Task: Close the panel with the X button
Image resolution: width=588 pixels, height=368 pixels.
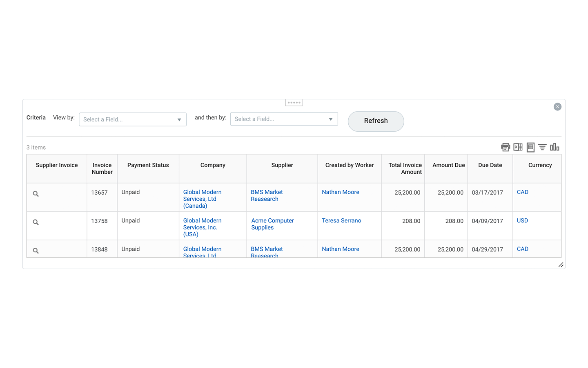Action: pos(557,107)
